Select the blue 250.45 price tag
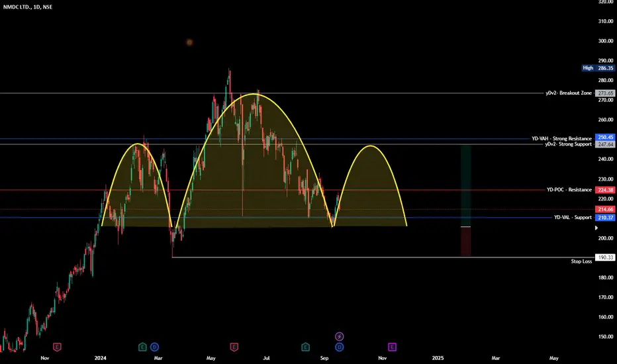This screenshot has height=364, width=617. [605, 138]
